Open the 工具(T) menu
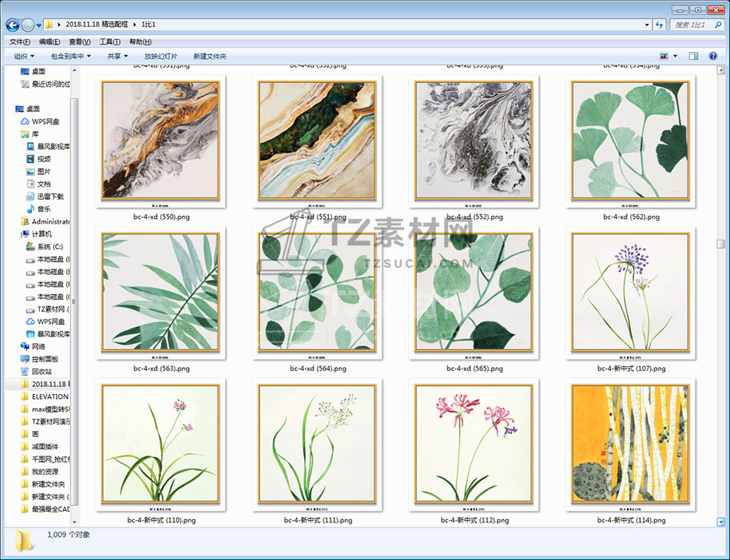Screen dimensions: 730x560 click(110, 41)
